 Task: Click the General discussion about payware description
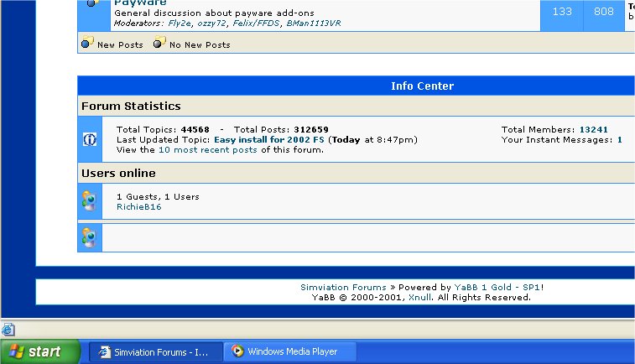pos(214,13)
